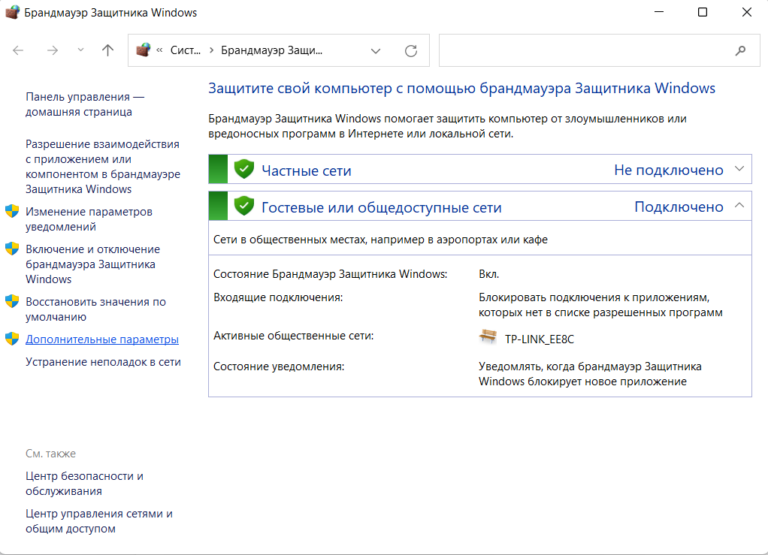This screenshot has width=768, height=555.
Task: Click the Подключено status text
Action: coord(679,207)
